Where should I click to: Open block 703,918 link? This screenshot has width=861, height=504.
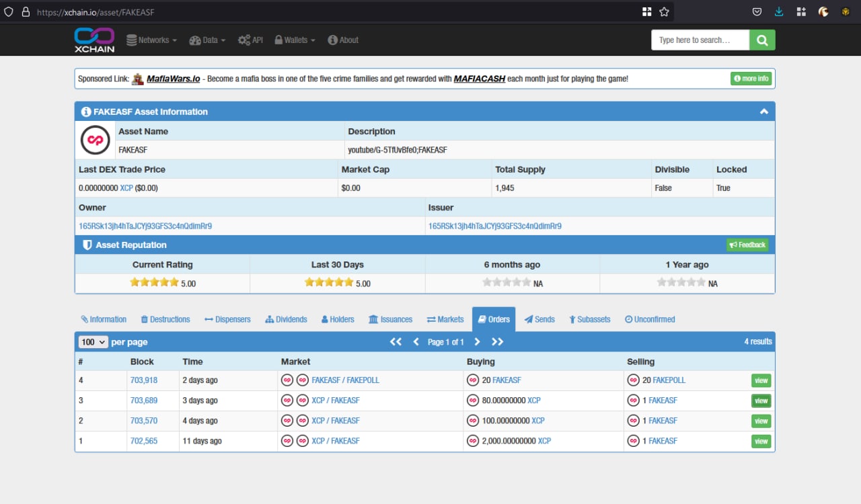tap(144, 380)
